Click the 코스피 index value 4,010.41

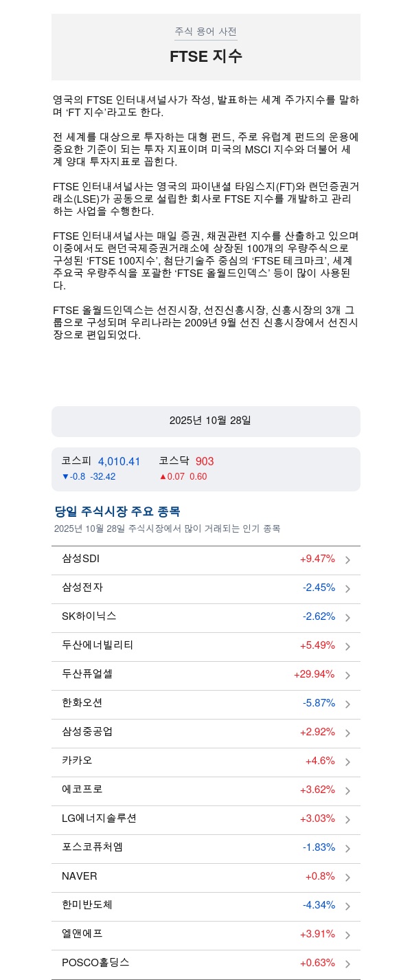119,462
